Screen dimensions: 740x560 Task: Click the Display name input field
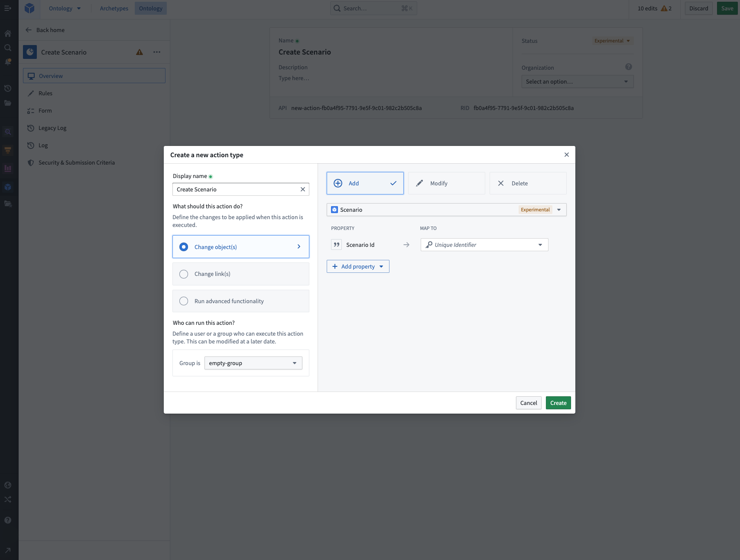point(236,189)
